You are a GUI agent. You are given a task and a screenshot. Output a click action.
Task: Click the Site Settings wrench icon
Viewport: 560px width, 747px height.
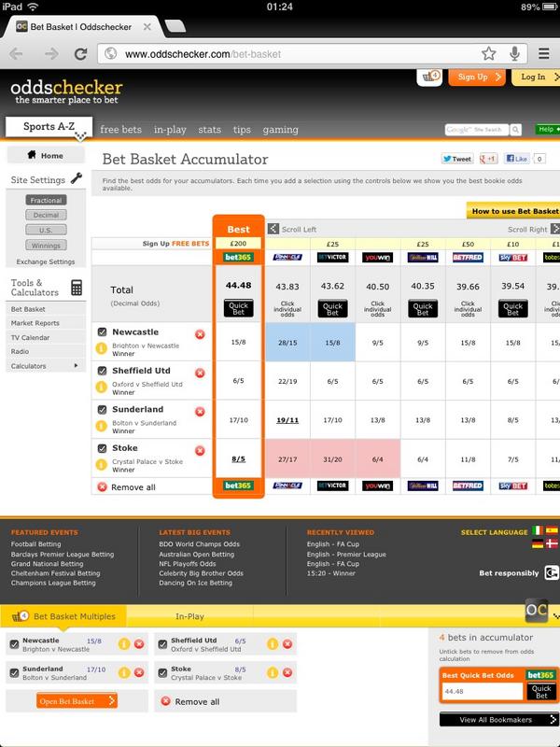[x=77, y=179]
